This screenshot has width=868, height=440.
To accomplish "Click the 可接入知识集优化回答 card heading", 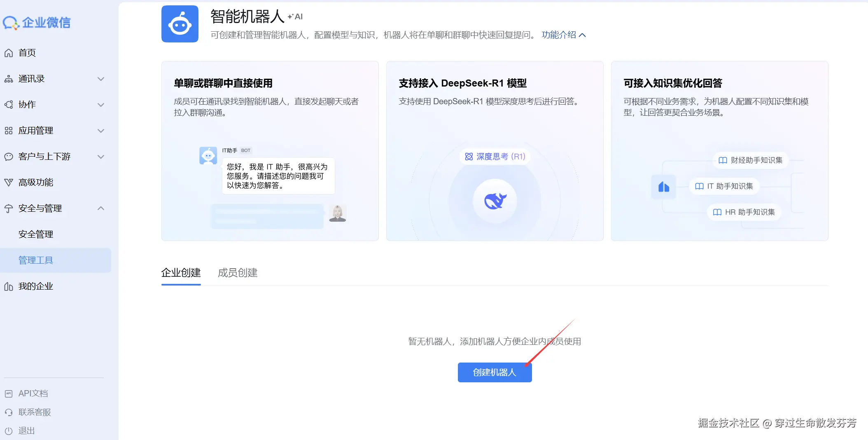I will pos(673,83).
